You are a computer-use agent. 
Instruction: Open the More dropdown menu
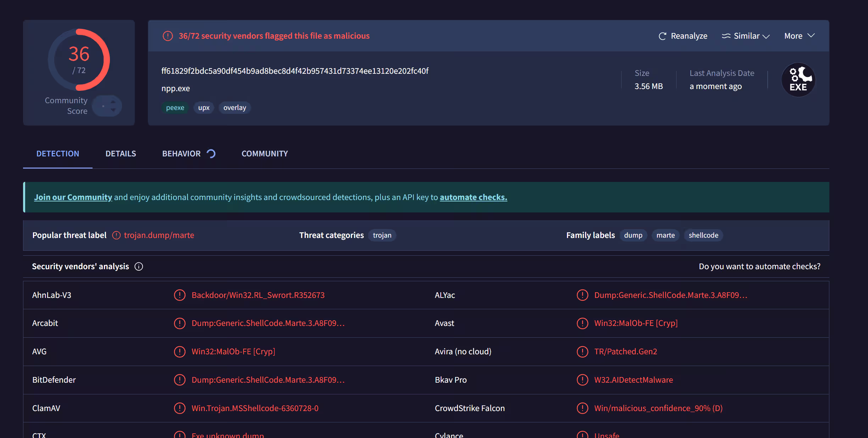coord(799,36)
